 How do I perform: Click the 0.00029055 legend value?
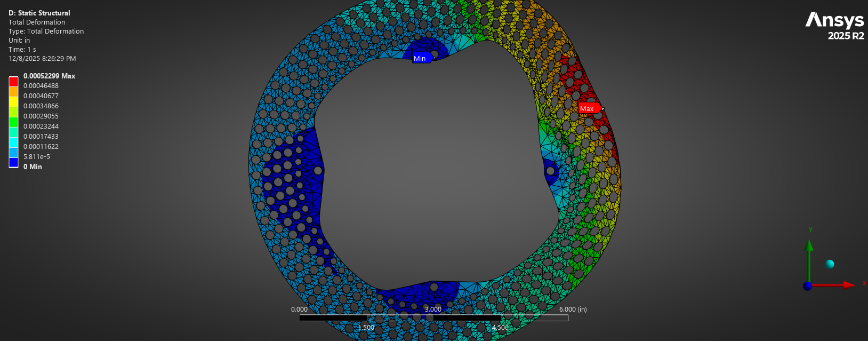tap(41, 116)
